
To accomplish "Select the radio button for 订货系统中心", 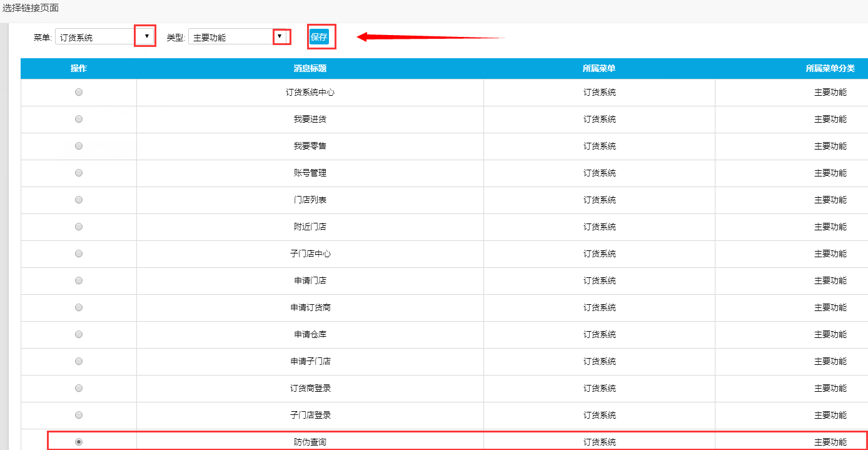I will [x=79, y=92].
